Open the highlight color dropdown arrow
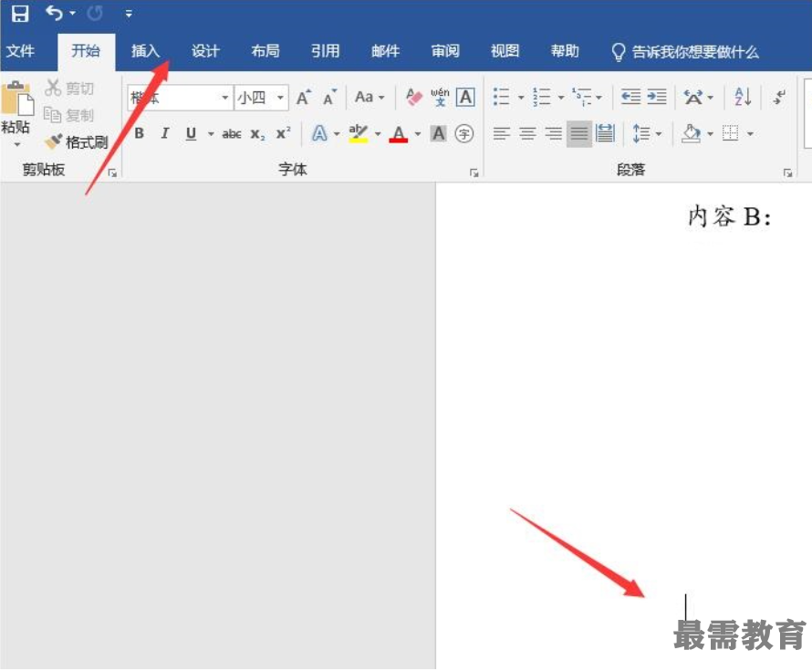The height and width of the screenshot is (671, 812). [378, 134]
